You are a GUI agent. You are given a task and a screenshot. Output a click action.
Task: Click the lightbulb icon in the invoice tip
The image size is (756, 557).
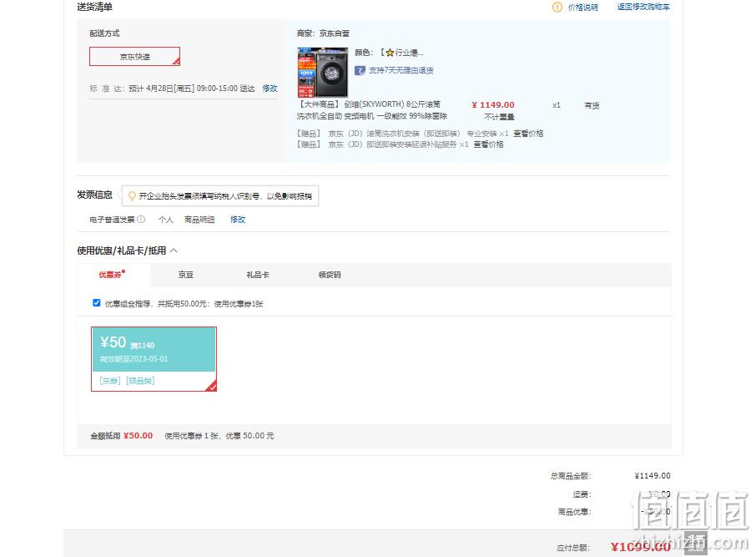point(132,196)
